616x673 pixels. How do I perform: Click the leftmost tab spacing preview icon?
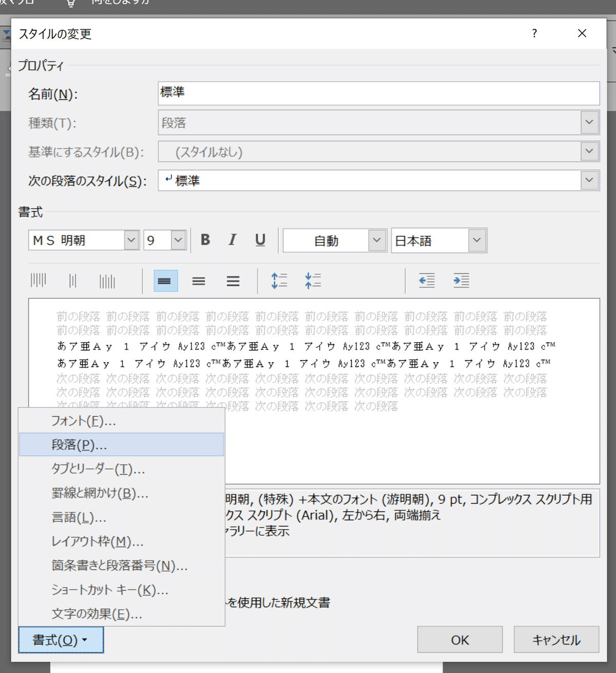pyautogui.click(x=38, y=281)
